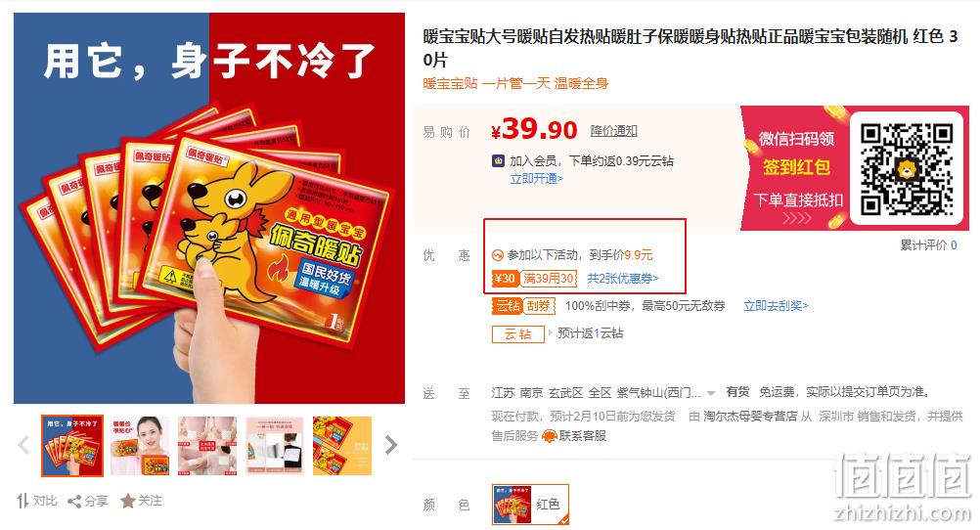
Task: Click the compare (对比) icon
Action: tap(23, 501)
